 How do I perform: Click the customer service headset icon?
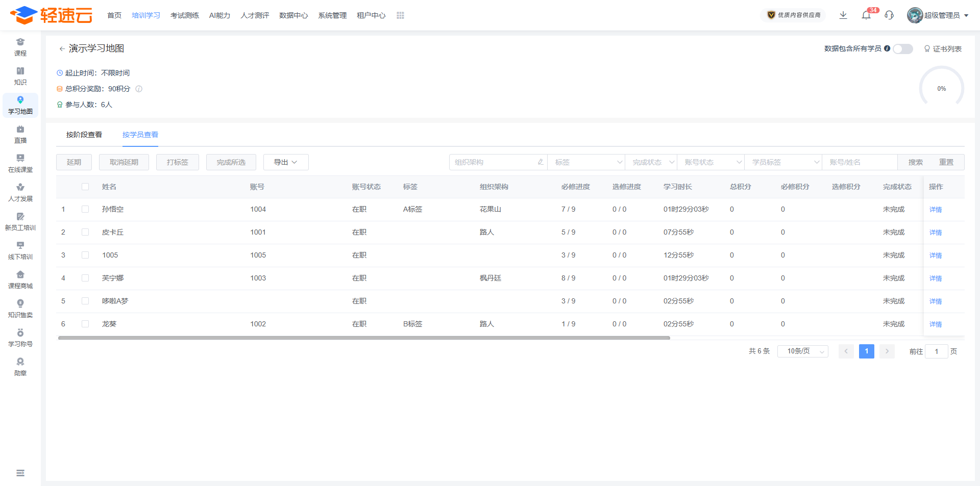[889, 15]
